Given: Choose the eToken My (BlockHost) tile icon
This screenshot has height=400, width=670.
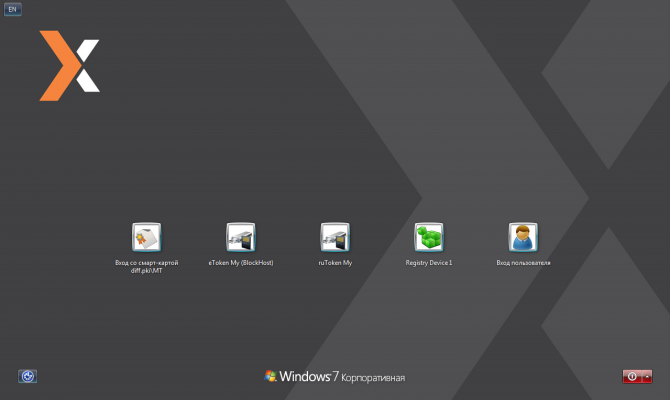Looking at the screenshot, I should point(241,237).
